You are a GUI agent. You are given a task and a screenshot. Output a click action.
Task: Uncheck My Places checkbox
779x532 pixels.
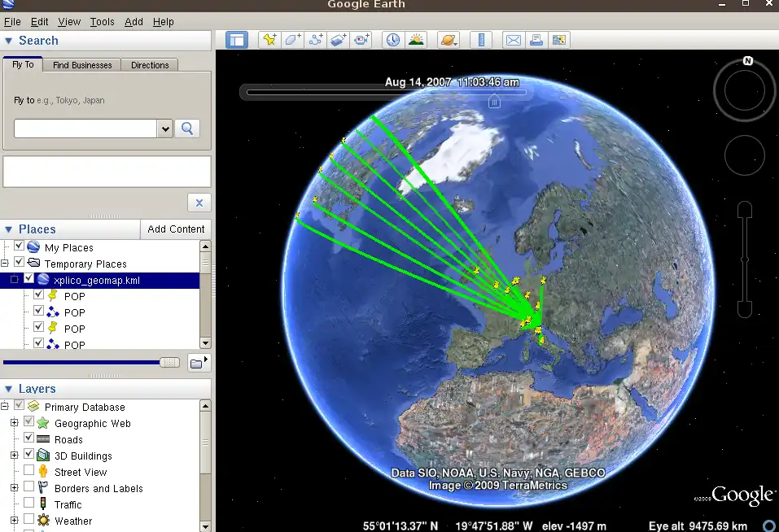[x=19, y=246]
